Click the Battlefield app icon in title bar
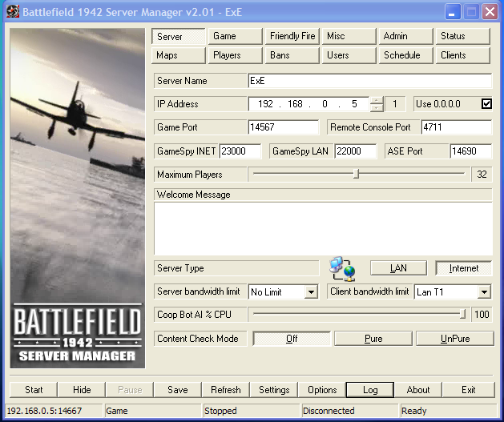504x422 pixels. [13, 12]
